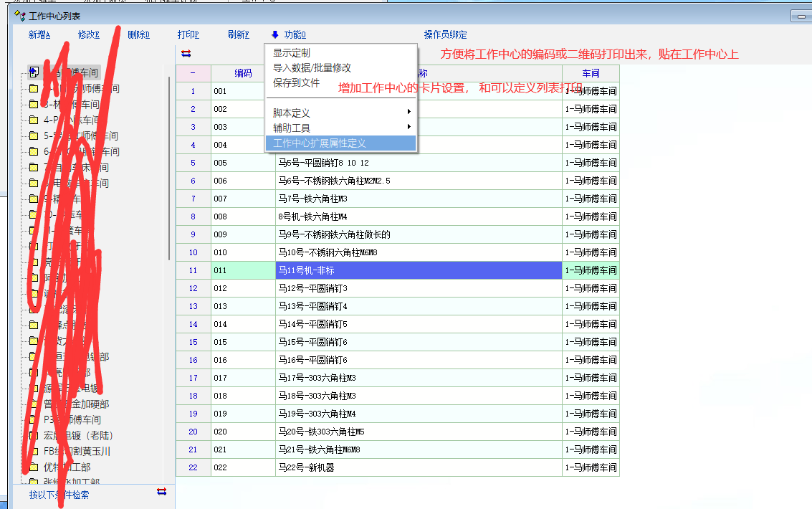
Task: Click the 新增A toolbar button
Action: coord(39,34)
